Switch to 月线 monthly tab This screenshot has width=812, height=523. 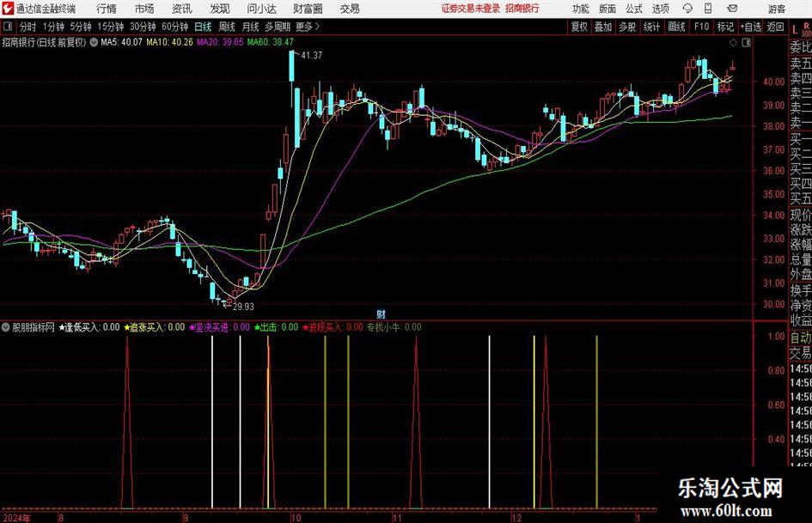click(251, 27)
